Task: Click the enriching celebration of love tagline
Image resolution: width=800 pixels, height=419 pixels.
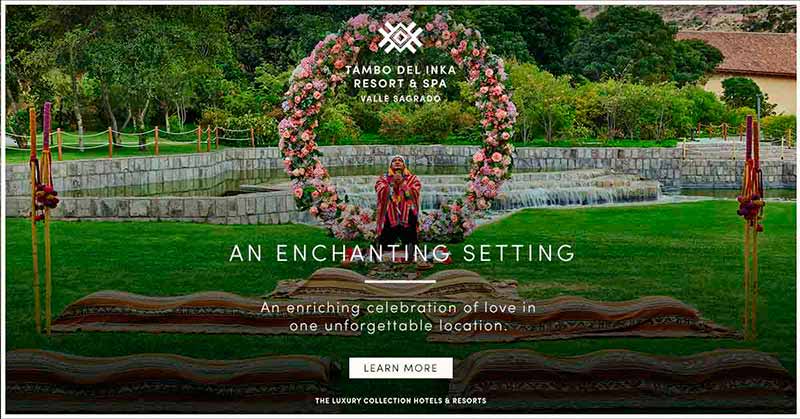Action: [398, 316]
